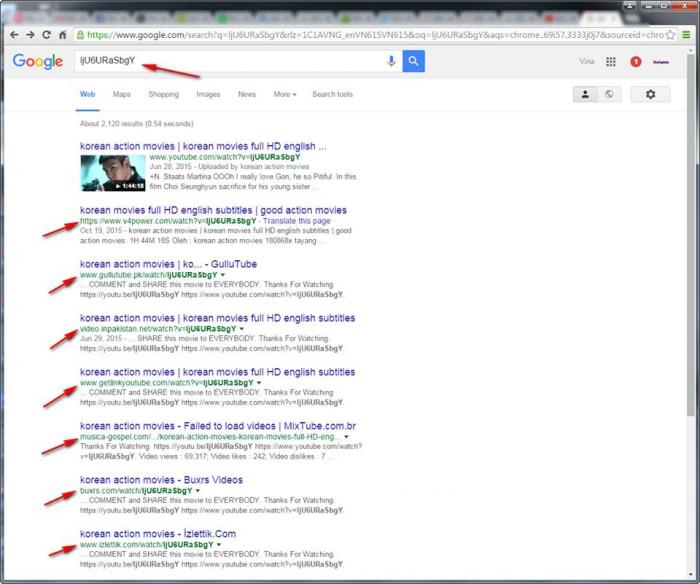Click the Vina account name
The width and height of the screenshot is (700, 584).
pos(586,62)
